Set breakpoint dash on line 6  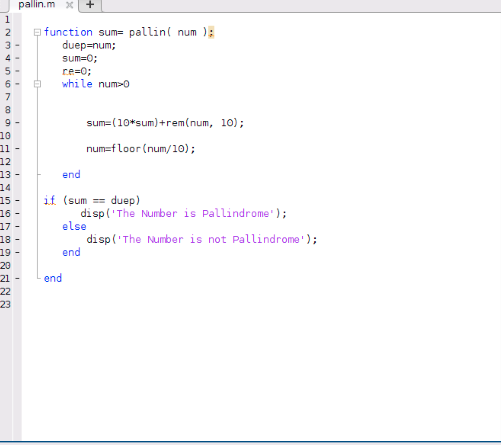(17, 84)
